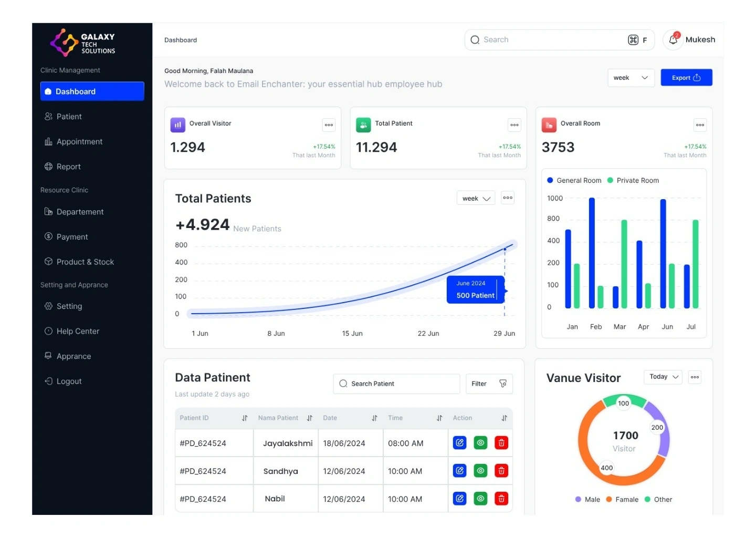Click the notification bell icon
The image size is (756, 538).
click(x=673, y=40)
